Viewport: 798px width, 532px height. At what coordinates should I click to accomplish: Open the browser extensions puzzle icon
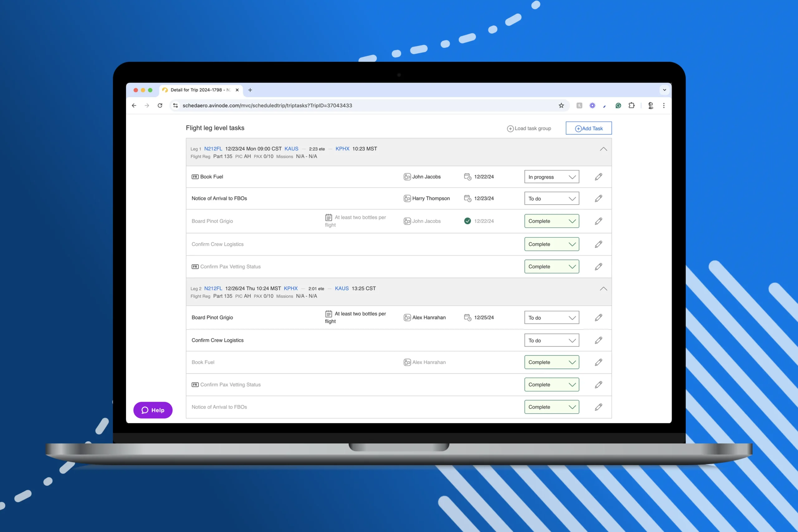[632, 106]
